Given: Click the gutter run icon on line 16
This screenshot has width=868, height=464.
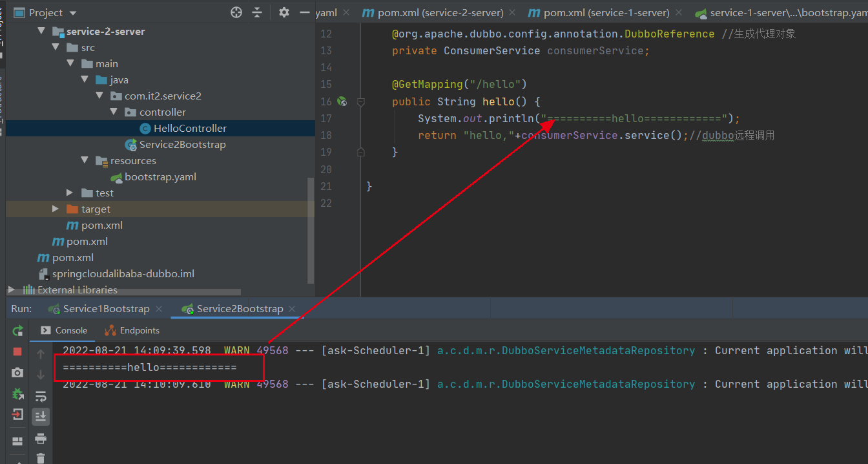Looking at the screenshot, I should [342, 101].
